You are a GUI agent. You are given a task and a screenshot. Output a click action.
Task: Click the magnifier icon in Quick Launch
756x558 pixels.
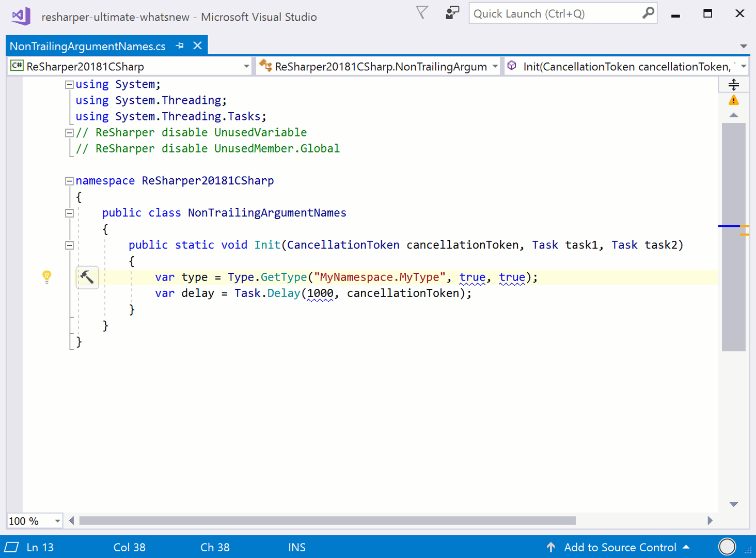pyautogui.click(x=648, y=13)
